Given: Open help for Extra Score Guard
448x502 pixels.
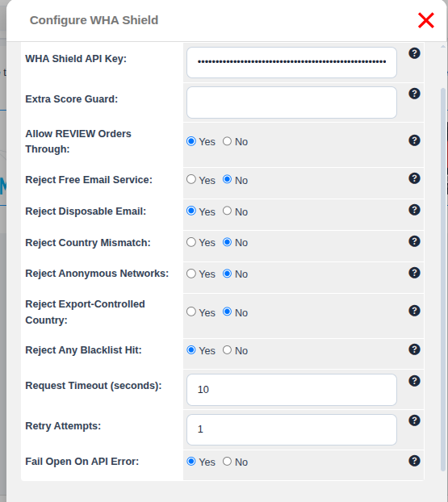Looking at the screenshot, I should 414,94.
